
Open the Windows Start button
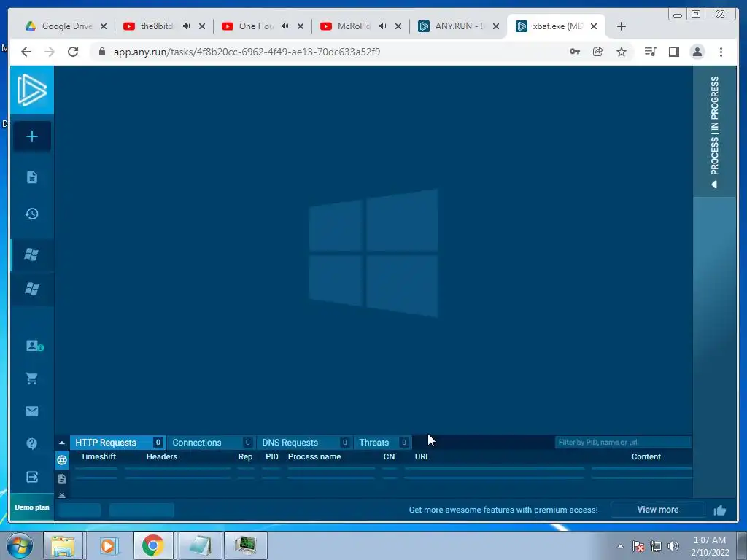tap(20, 545)
